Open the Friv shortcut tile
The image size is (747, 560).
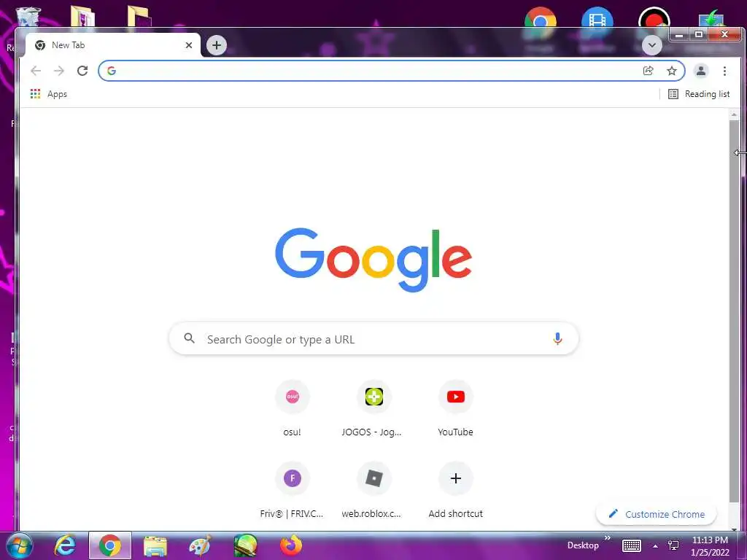tap(292, 491)
